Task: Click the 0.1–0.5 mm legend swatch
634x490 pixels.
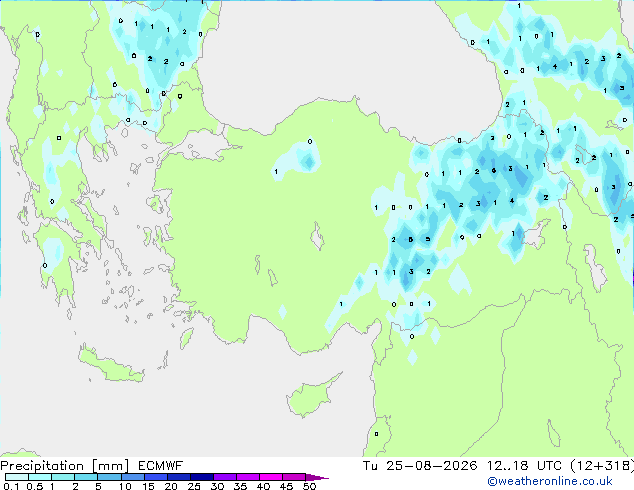Action: [x=17, y=477]
